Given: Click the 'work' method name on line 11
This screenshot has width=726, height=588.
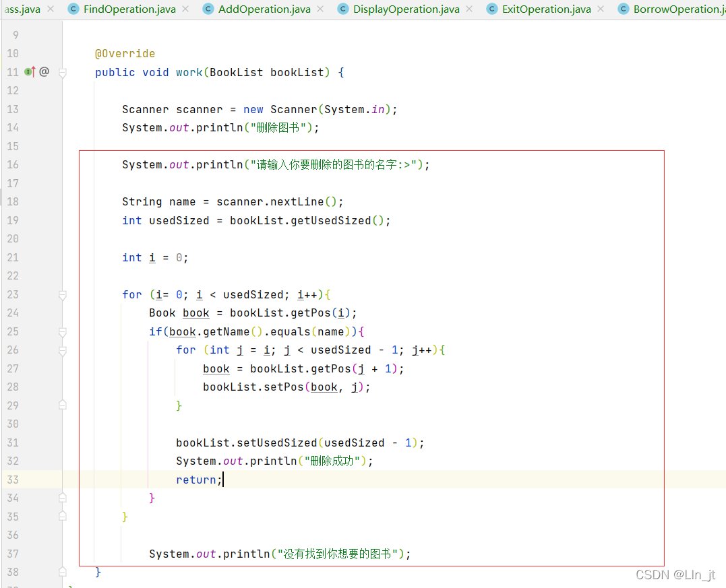Looking at the screenshot, I should [x=189, y=73].
